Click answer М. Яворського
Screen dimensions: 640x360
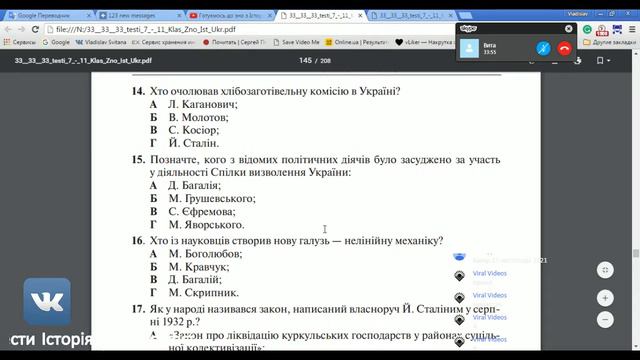[206, 224]
